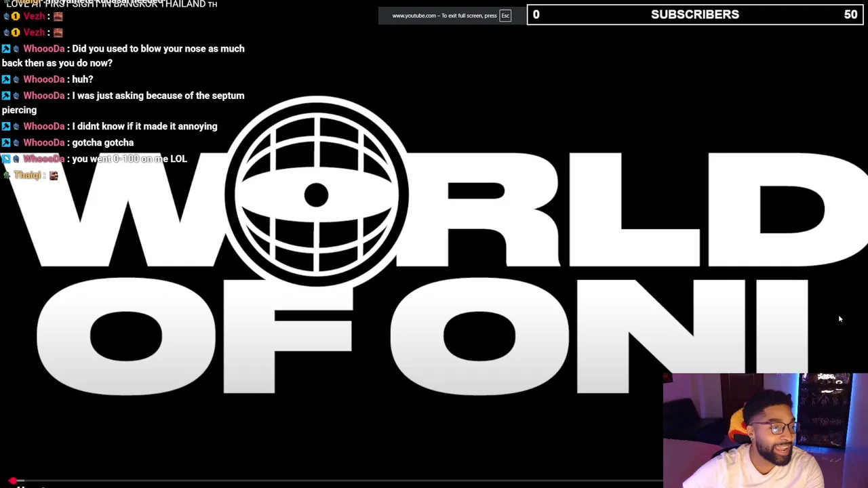Viewport: 868px width, 488px height.
Task: Click 'Did you used to blow your nose' message
Action: click(x=123, y=56)
